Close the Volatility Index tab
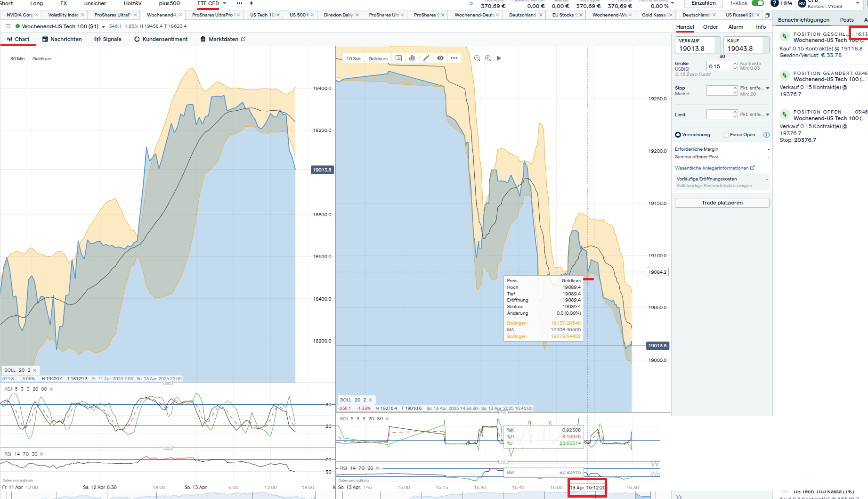 [x=82, y=15]
